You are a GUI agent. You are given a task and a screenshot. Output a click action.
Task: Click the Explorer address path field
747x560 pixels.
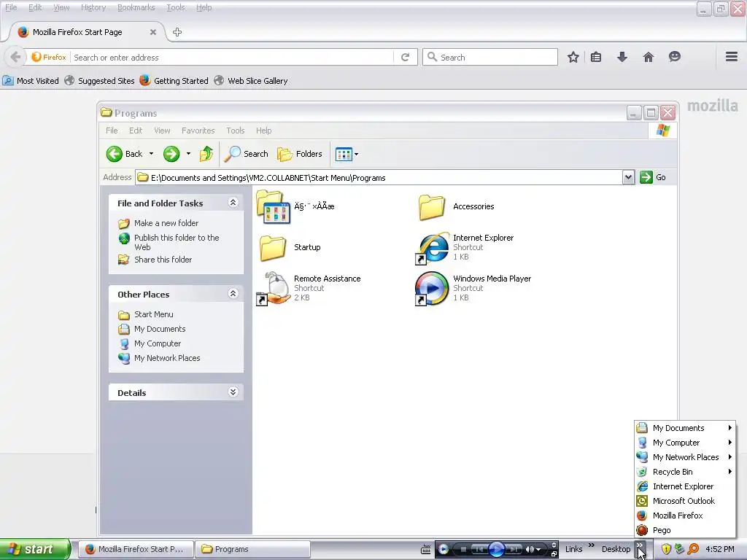[379, 178]
